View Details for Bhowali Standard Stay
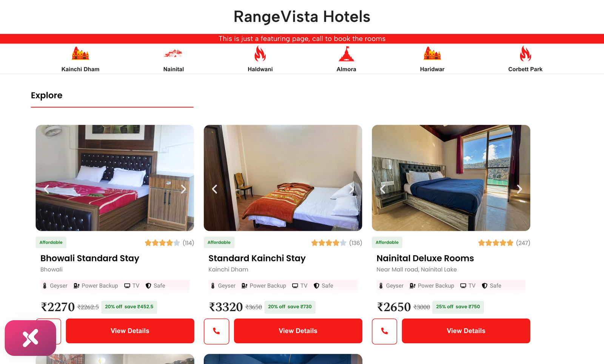 [130, 331]
